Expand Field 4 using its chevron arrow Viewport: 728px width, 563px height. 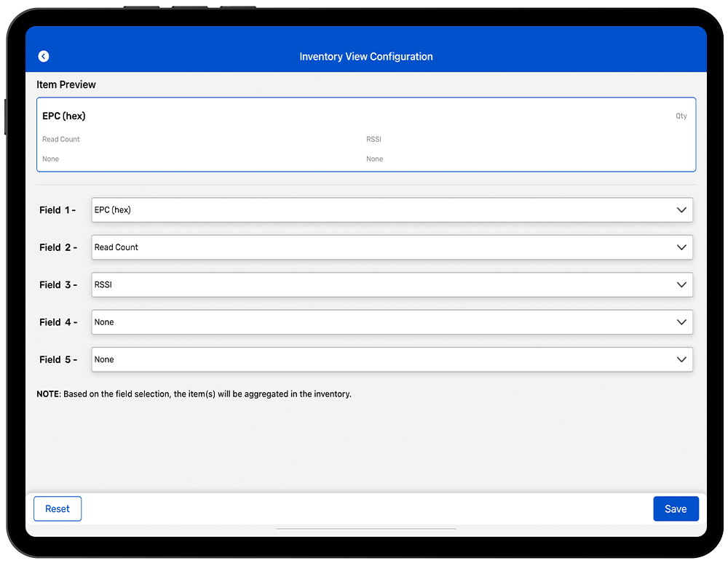pyautogui.click(x=681, y=322)
